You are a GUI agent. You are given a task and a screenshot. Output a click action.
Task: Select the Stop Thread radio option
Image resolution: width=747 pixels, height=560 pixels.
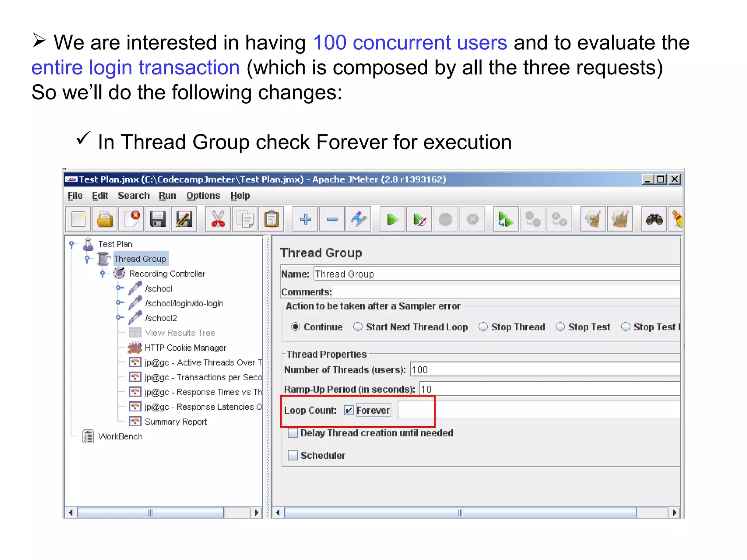pyautogui.click(x=483, y=327)
